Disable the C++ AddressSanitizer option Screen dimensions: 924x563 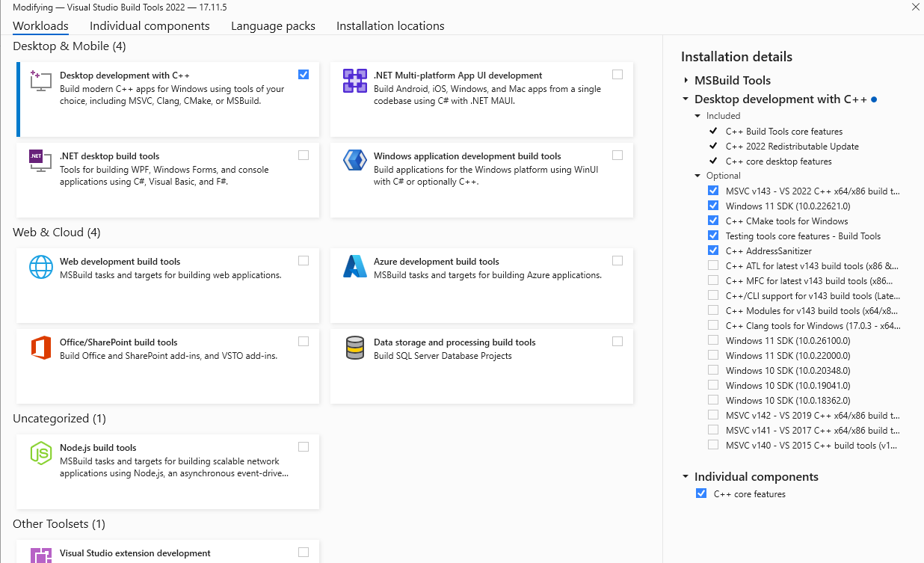tap(712, 250)
